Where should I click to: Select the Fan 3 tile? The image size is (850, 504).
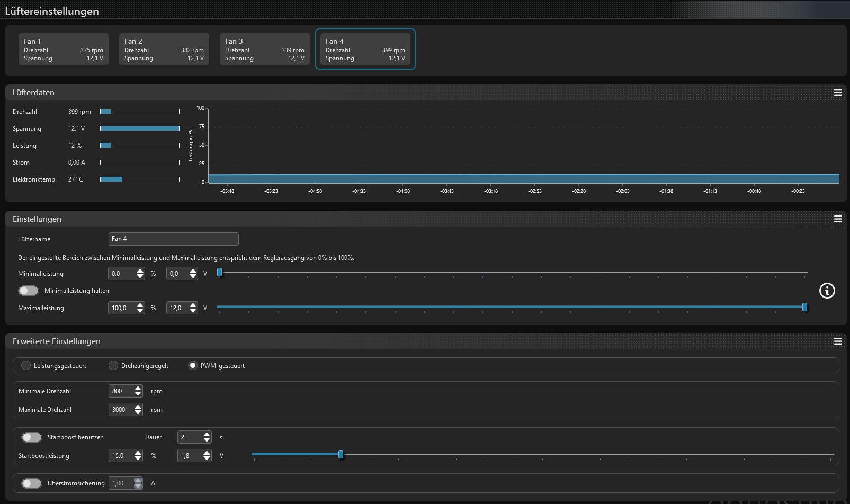[x=265, y=49]
